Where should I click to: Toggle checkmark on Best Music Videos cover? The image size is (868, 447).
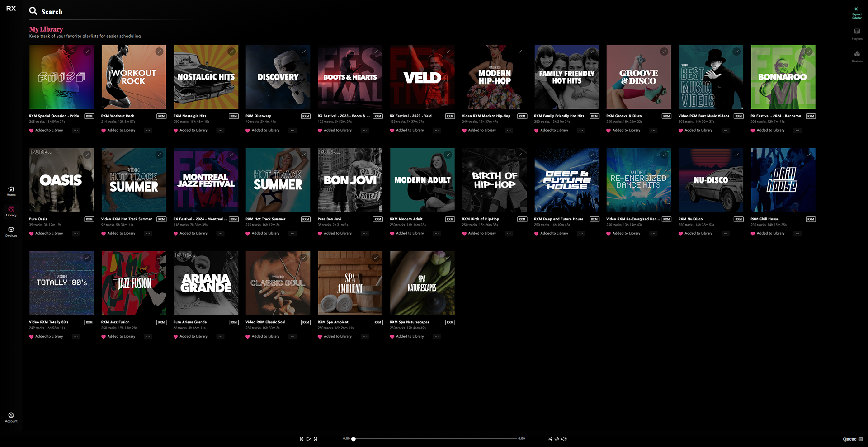pyautogui.click(x=736, y=52)
